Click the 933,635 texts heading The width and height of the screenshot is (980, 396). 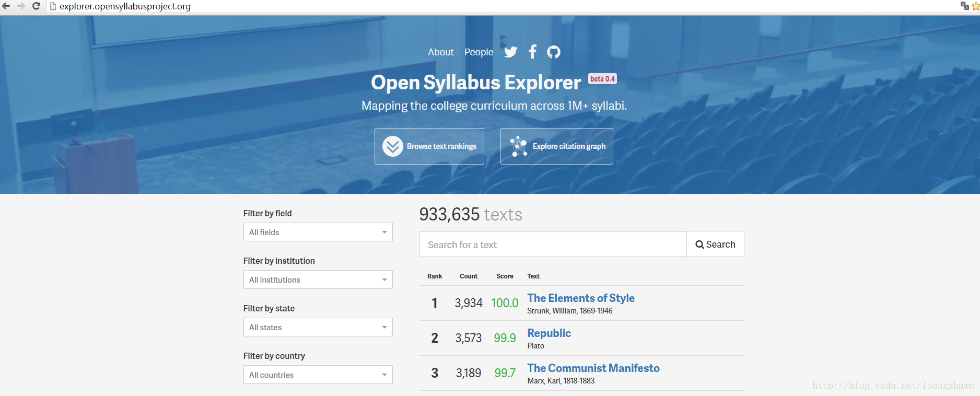pyautogui.click(x=471, y=214)
